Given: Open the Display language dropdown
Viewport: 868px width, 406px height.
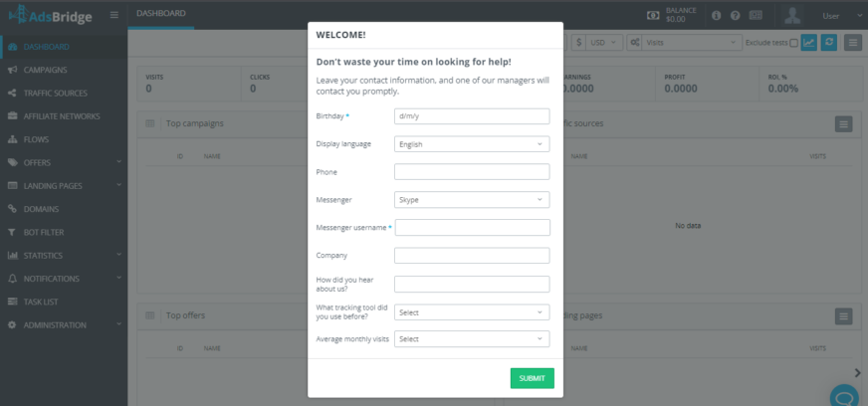Looking at the screenshot, I should click(472, 144).
